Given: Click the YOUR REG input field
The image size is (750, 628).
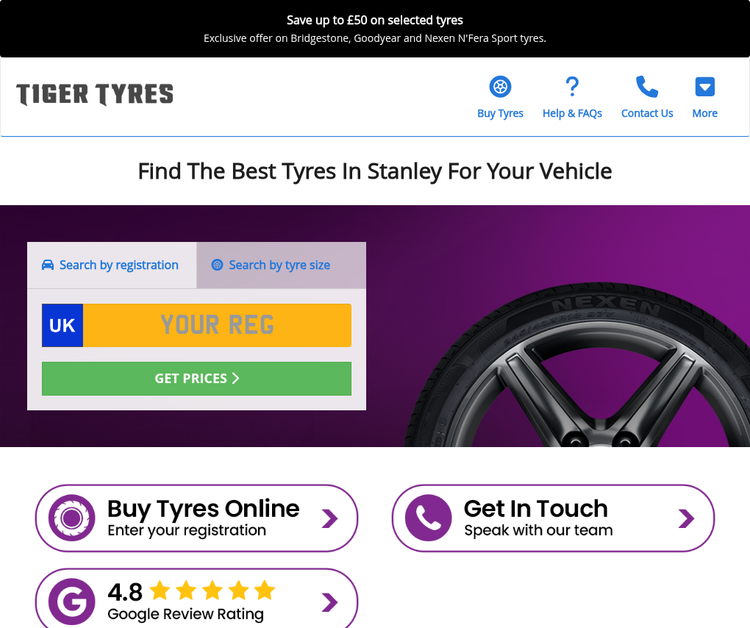Looking at the screenshot, I should pyautogui.click(x=217, y=325).
